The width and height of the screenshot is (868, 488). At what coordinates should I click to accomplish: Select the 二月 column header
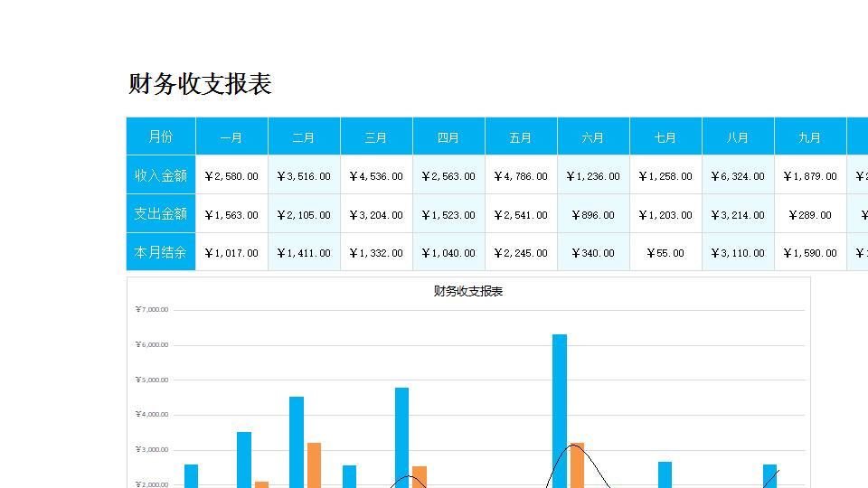tap(305, 136)
